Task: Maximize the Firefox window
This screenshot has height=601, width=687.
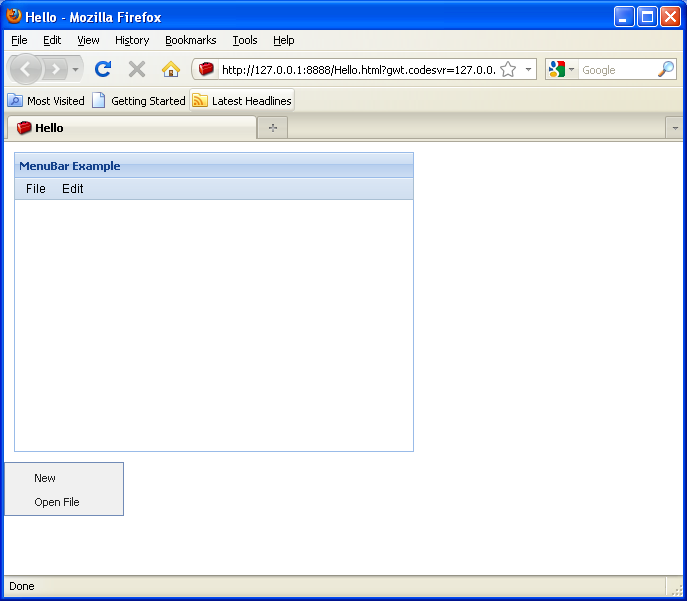Action: 647,17
